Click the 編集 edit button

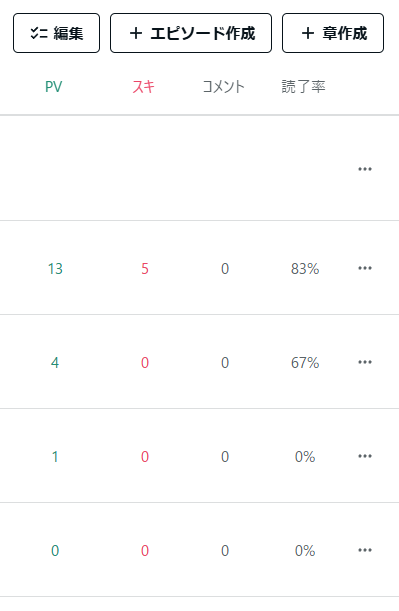point(56,33)
